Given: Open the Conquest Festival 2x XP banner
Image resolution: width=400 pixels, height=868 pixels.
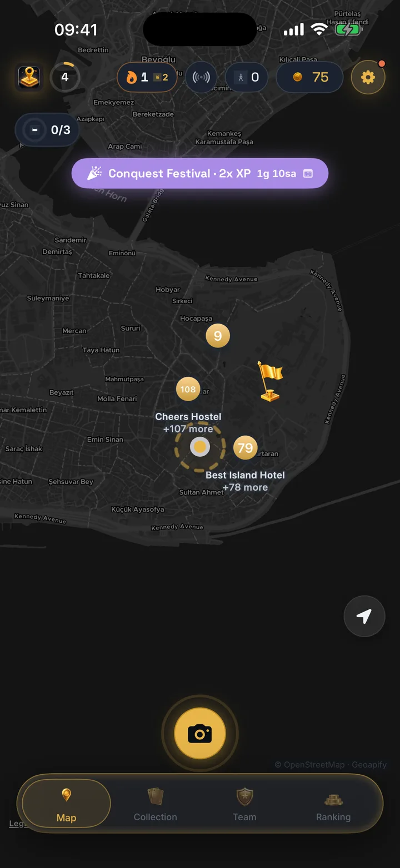Looking at the screenshot, I should (200, 173).
